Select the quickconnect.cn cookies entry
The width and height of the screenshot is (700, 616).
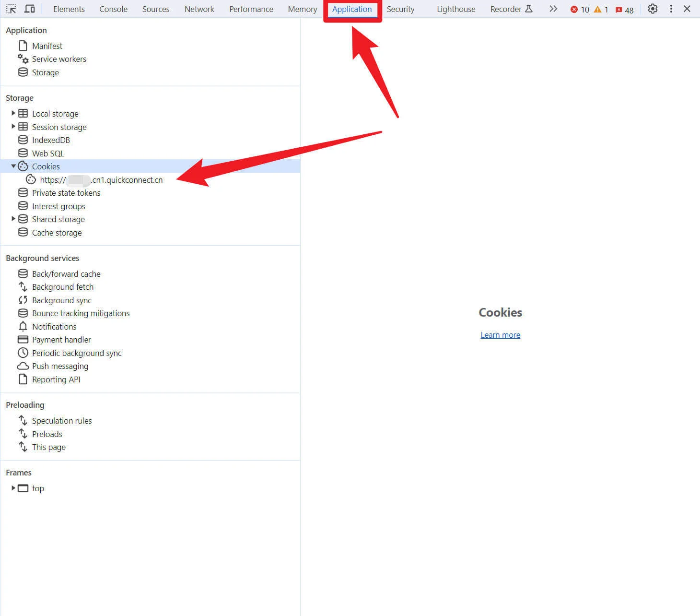[101, 180]
